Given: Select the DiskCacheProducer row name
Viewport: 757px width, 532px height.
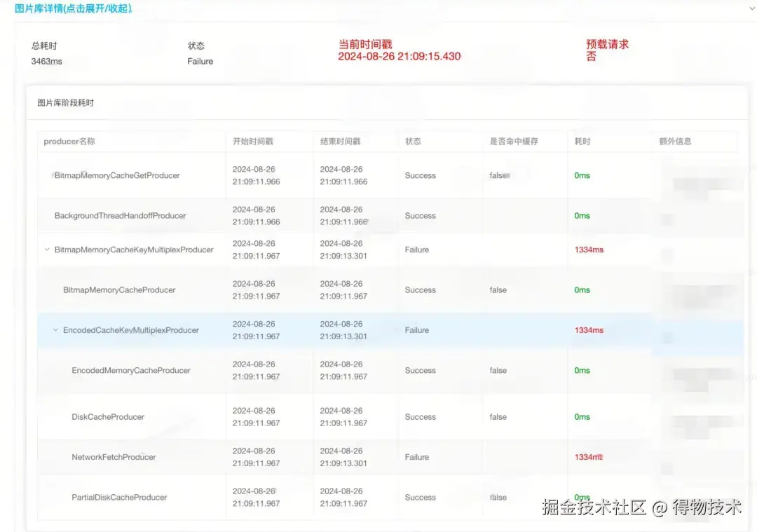Looking at the screenshot, I should [108, 417].
